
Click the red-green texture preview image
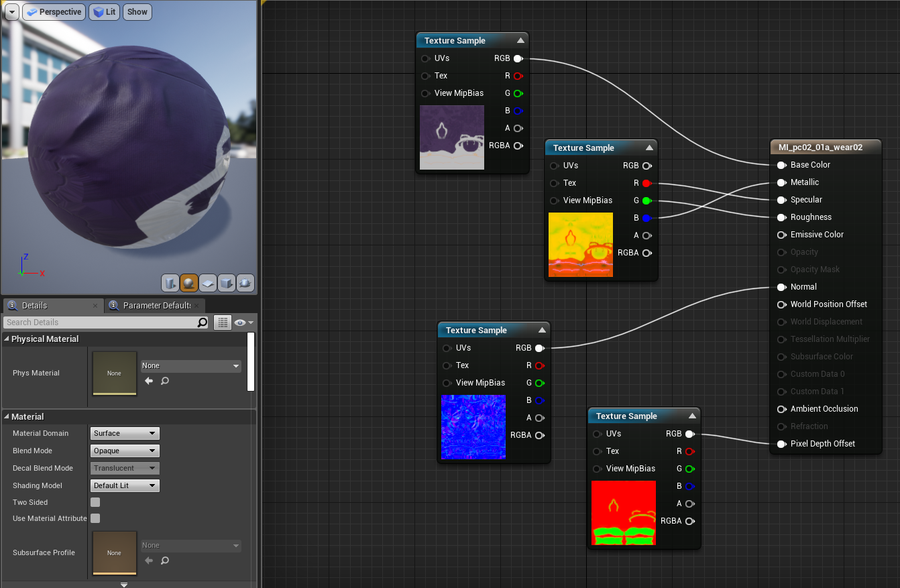click(624, 513)
